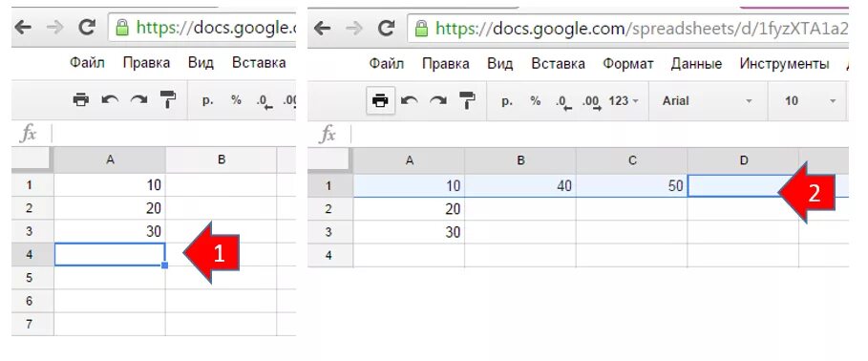The image size is (868, 361).
Task: Open the Вид menu in the left spreadsheet
Action: tap(201, 63)
